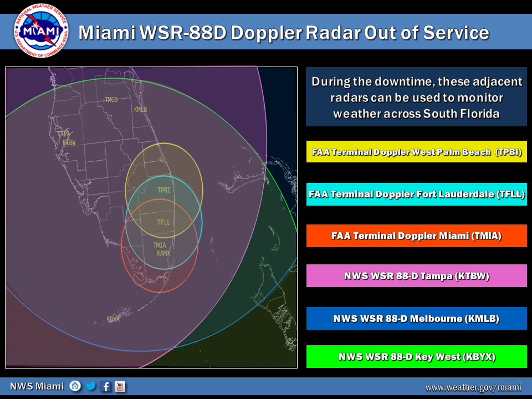Click the home icon beside NWS Miami

(75, 386)
